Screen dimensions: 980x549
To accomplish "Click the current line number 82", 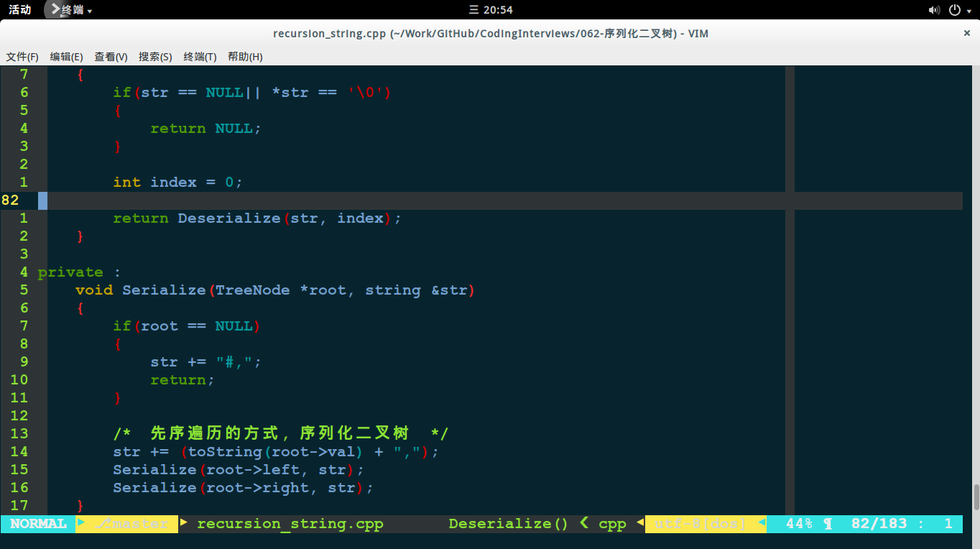I will pos(11,200).
